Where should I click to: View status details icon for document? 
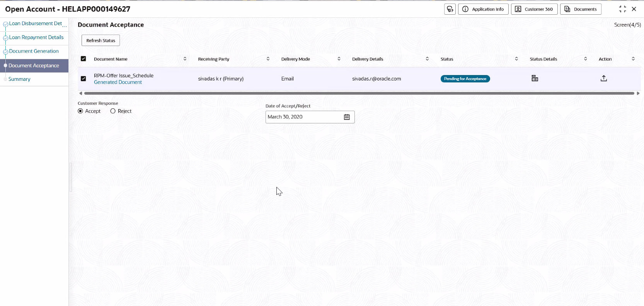(x=535, y=79)
